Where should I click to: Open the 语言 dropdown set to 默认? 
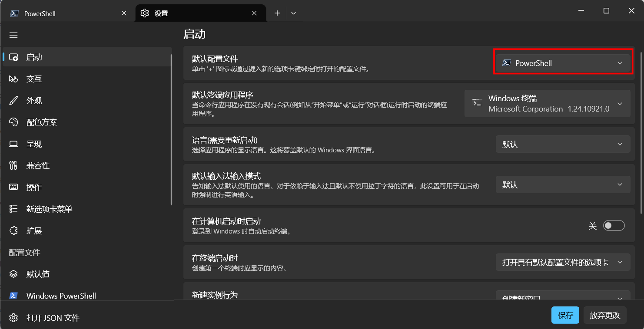pos(563,144)
